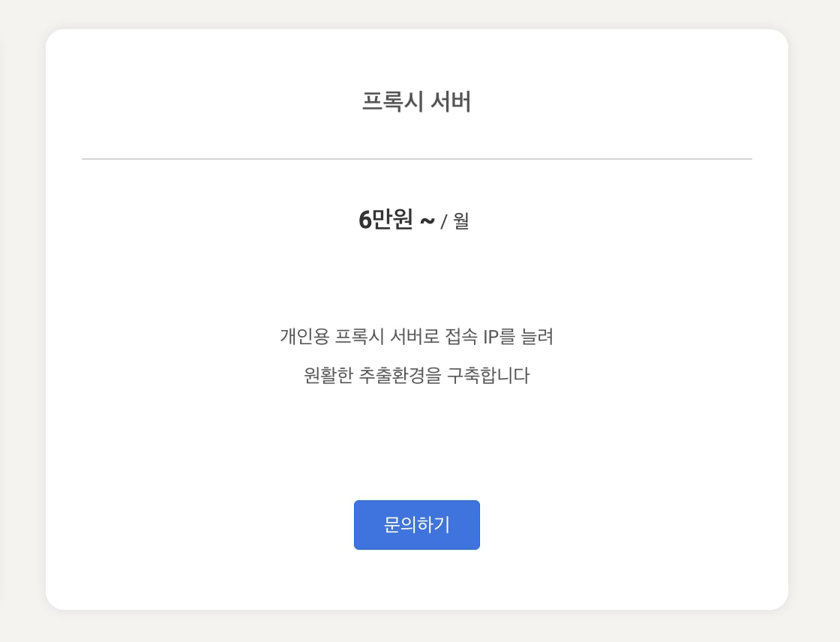This screenshot has height=642, width=840.
Task: Click the 프록시 서버 card title
Action: tap(416, 102)
